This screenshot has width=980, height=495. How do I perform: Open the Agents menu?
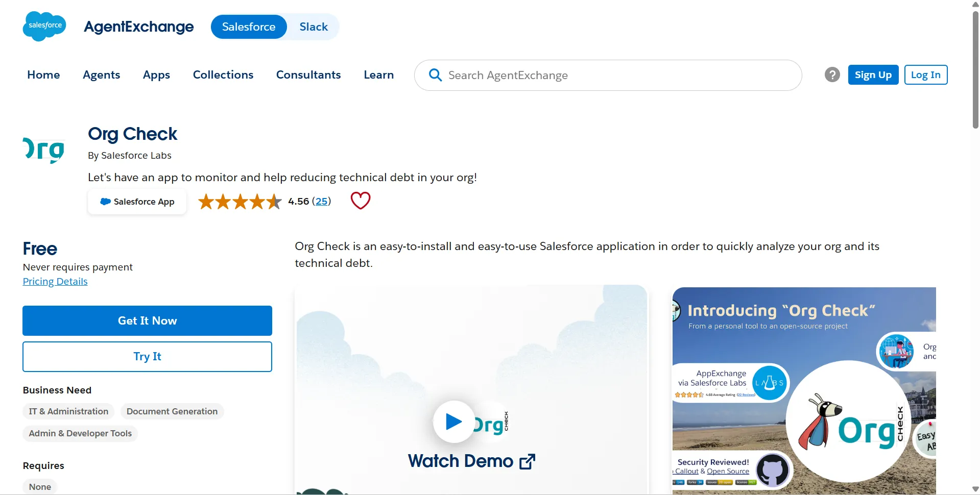coord(102,75)
